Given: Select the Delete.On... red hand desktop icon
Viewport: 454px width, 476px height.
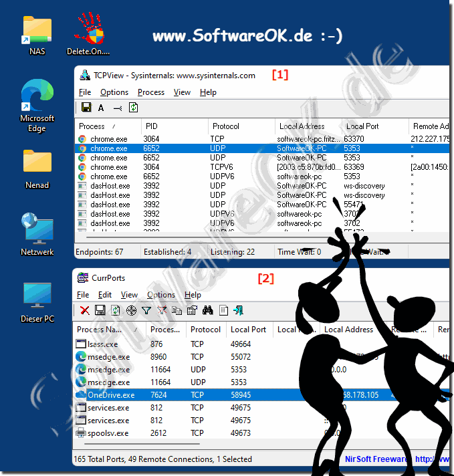Looking at the screenshot, I should click(x=88, y=34).
